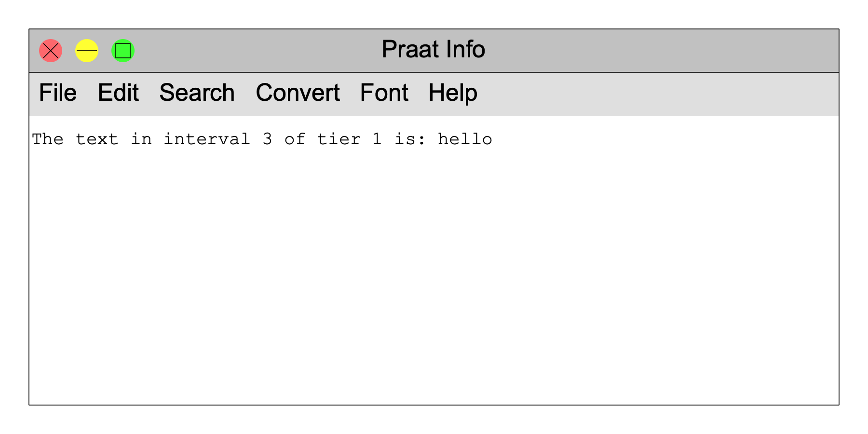868x434 pixels.
Task: Click the is: portion of the output
Action: click(410, 139)
